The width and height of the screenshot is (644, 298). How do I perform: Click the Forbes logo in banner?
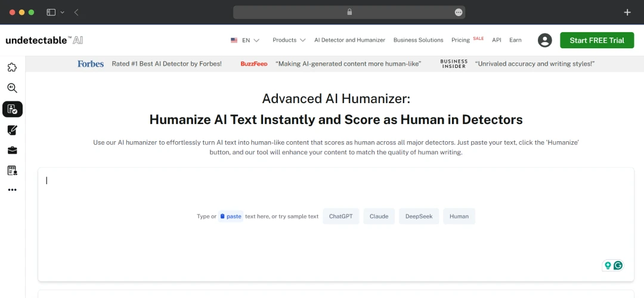point(91,64)
